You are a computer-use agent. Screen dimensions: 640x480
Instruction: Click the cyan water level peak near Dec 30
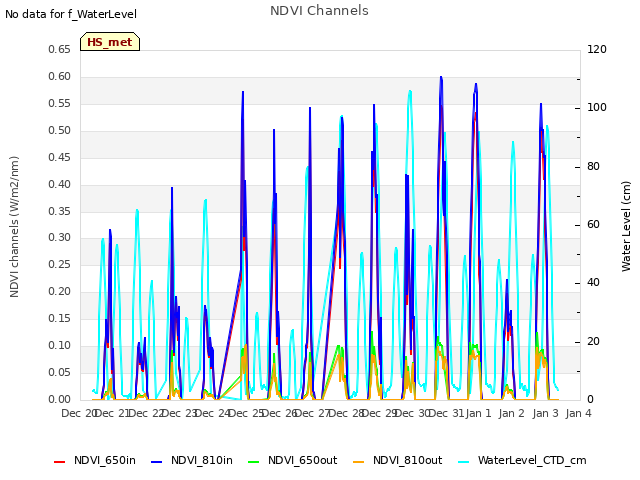(x=410, y=91)
